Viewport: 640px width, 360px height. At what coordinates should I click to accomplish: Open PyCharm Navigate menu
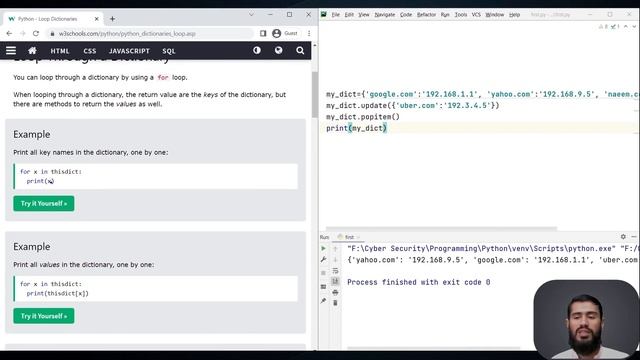384,15
